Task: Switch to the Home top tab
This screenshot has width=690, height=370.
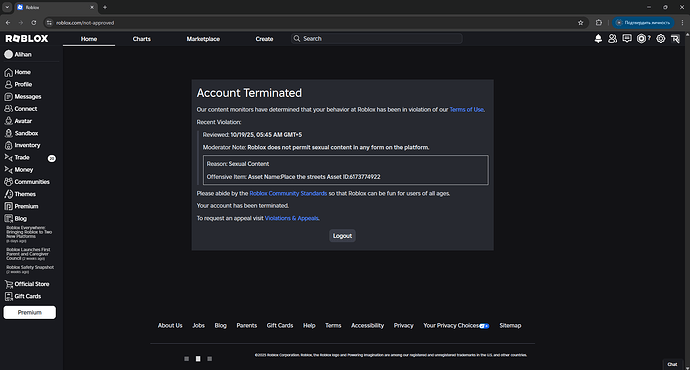Action: click(x=89, y=39)
